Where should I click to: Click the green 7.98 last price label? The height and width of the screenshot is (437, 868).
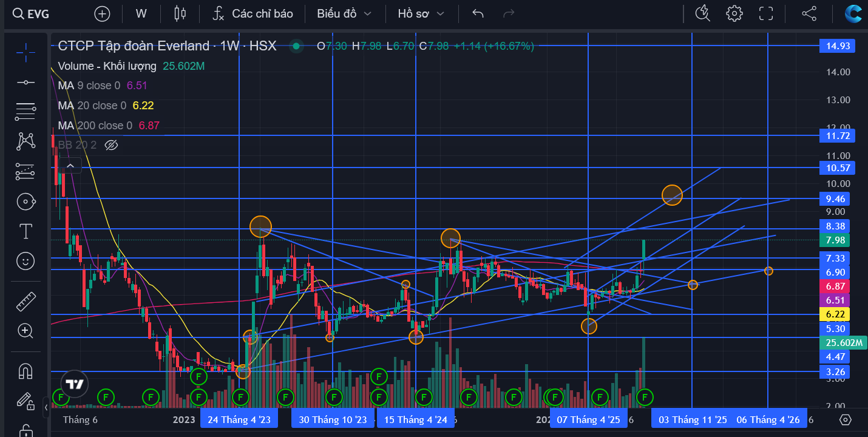pyautogui.click(x=834, y=240)
